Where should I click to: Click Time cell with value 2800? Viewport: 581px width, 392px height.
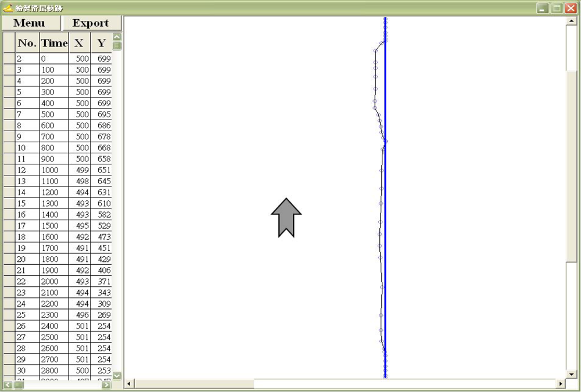coord(54,371)
